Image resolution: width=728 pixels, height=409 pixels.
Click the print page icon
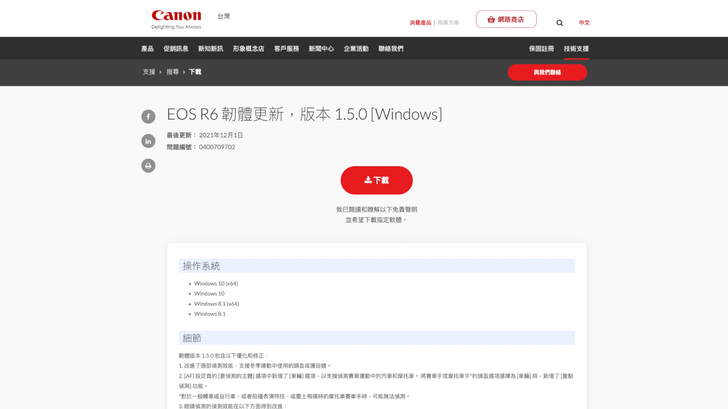pos(148,166)
